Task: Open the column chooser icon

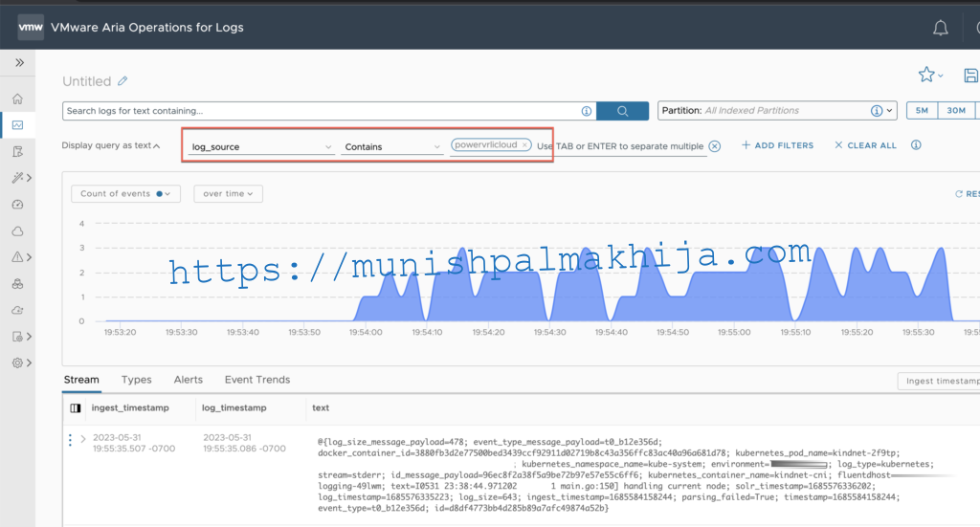Action: pyautogui.click(x=76, y=407)
